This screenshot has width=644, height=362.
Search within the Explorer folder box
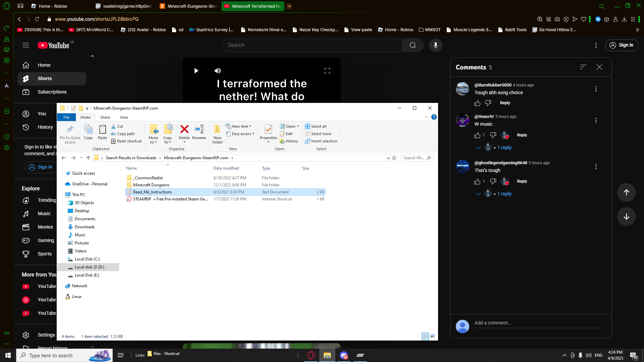coord(417,158)
